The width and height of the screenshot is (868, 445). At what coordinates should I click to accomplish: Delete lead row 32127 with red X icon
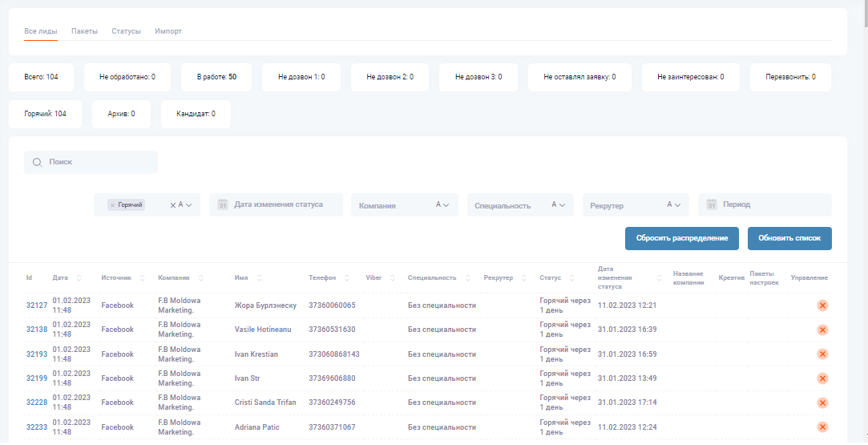point(822,305)
